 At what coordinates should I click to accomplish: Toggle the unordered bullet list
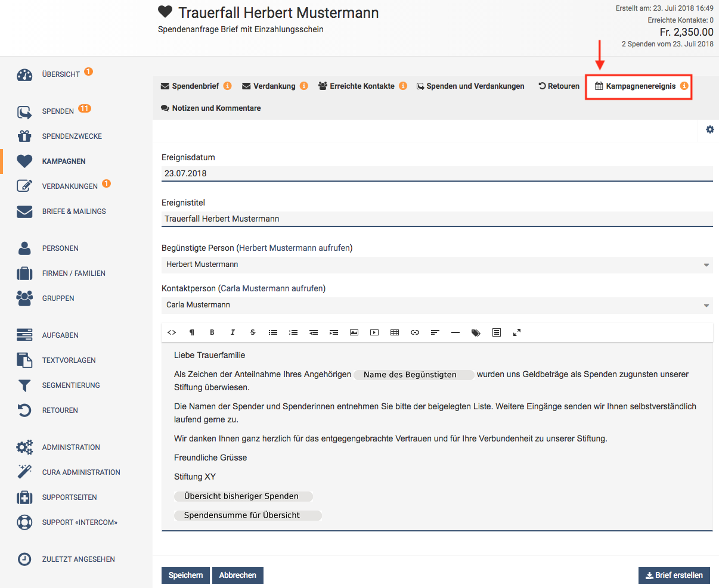click(273, 332)
